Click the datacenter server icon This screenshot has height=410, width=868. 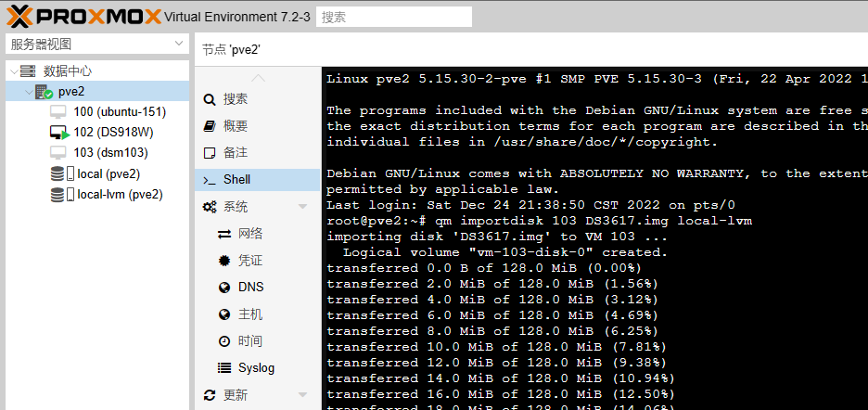[x=28, y=70]
